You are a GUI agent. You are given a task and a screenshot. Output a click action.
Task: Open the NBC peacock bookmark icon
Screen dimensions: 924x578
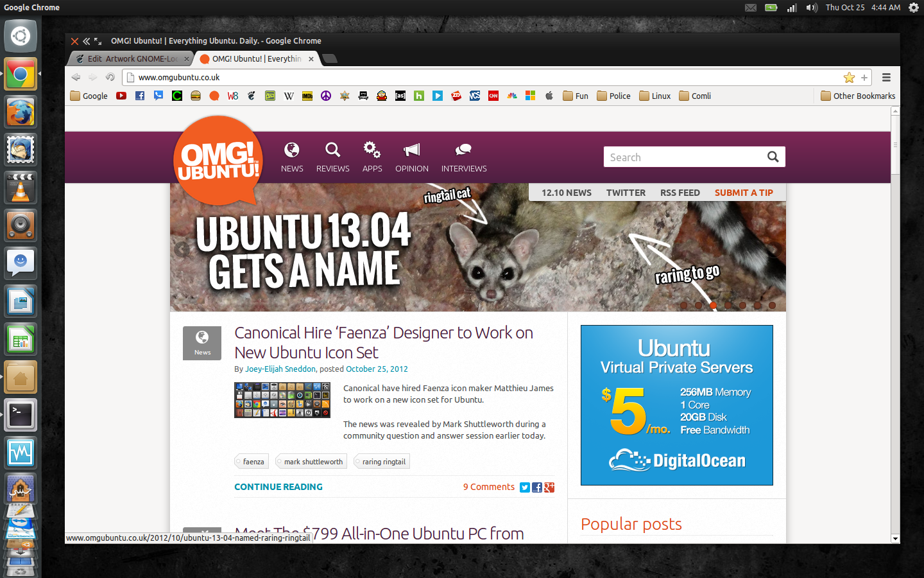[x=512, y=96]
